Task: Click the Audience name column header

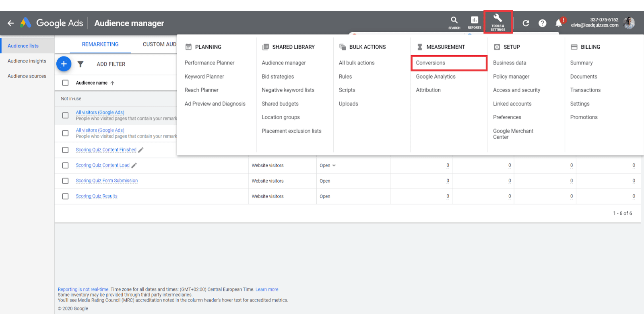Action: tap(92, 83)
